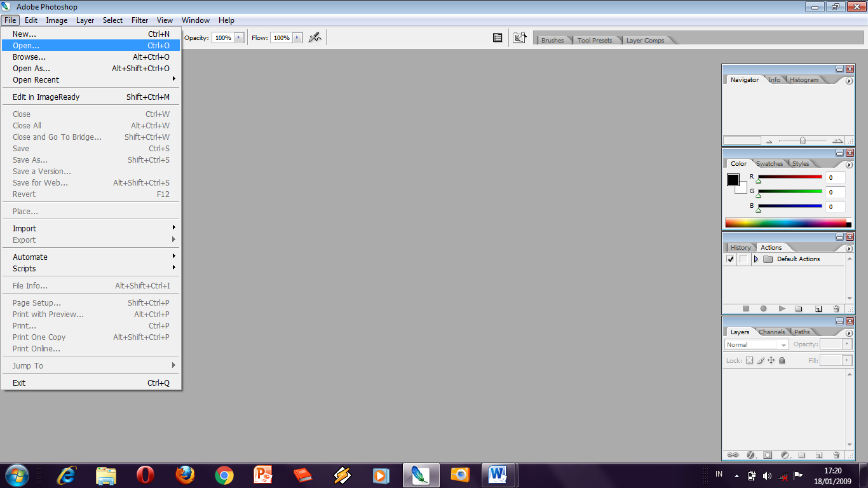
Task: Expand the Automate submenu
Action: pyautogui.click(x=91, y=257)
